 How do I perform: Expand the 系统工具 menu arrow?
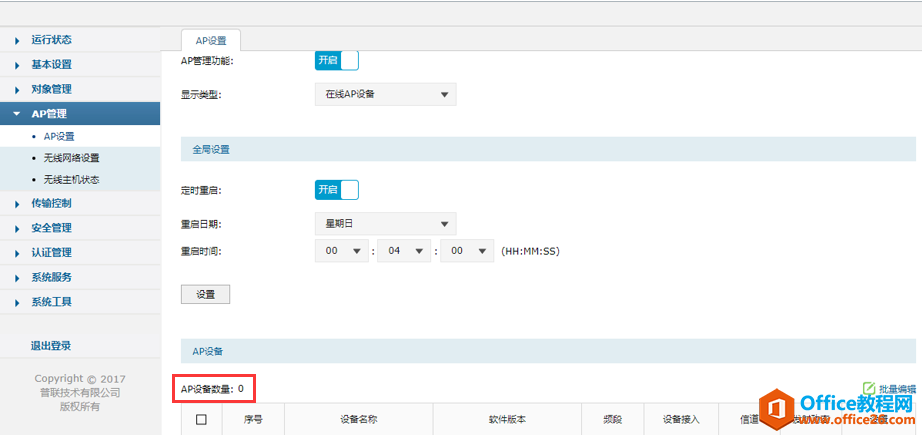pos(17,303)
